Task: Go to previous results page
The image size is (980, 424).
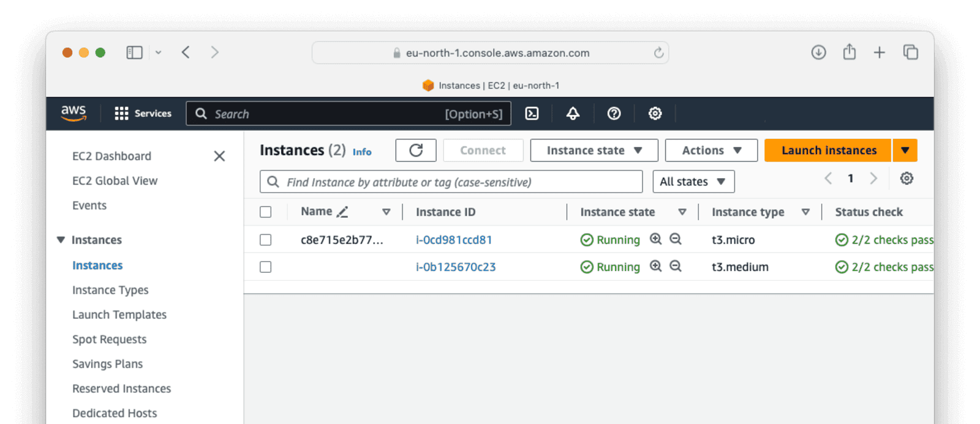Action: pos(828,179)
